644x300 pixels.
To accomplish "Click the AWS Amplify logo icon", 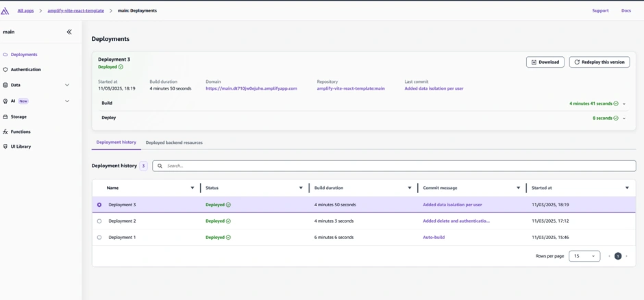I will tap(5, 11).
